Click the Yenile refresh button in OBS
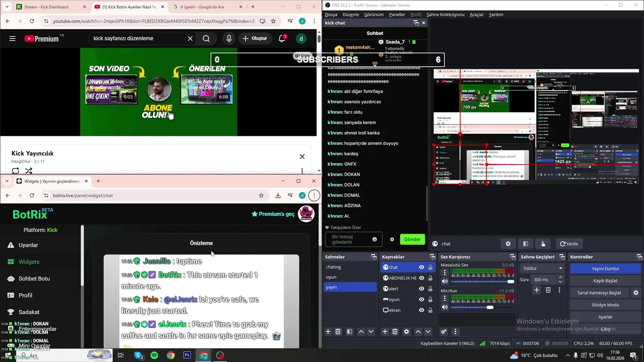 pyautogui.click(x=569, y=244)
